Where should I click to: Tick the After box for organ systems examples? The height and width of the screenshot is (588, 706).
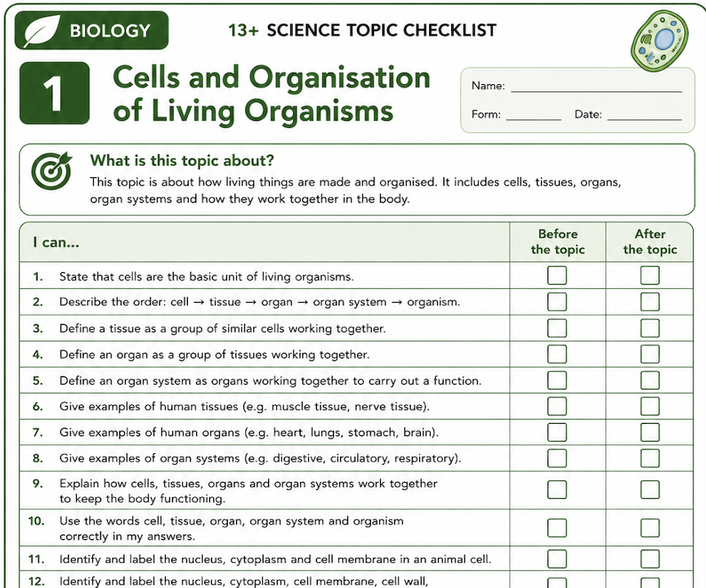coord(650,458)
